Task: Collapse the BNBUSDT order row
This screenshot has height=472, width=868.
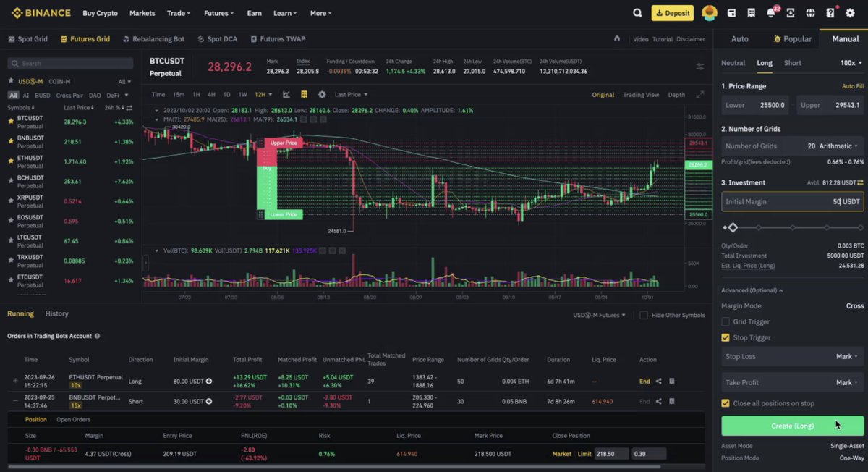Action: (15, 401)
